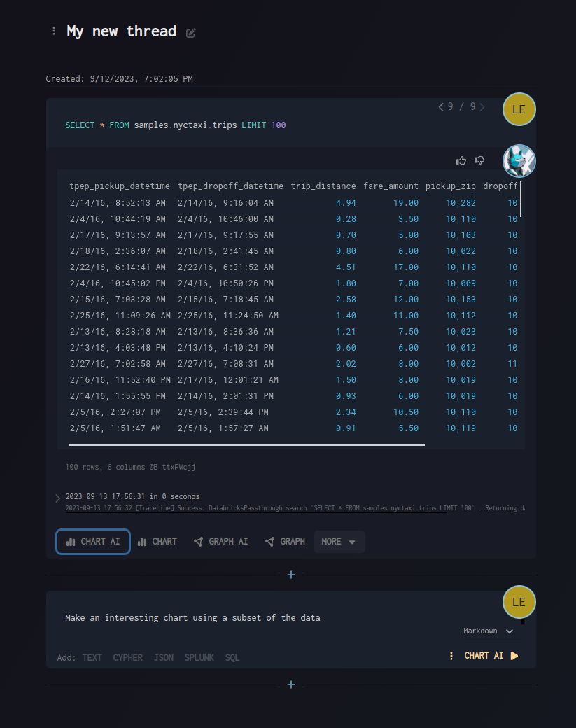Give a thumbs down to the result

tap(479, 160)
